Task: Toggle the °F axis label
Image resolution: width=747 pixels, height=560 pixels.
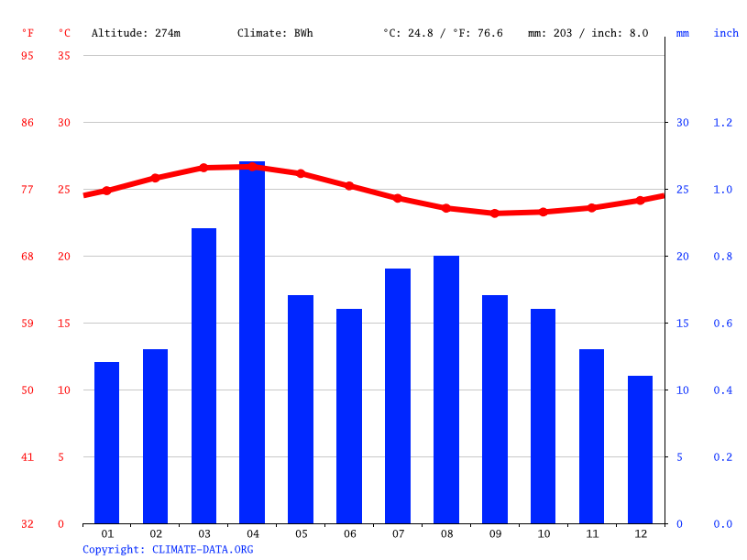Action: coord(27,33)
